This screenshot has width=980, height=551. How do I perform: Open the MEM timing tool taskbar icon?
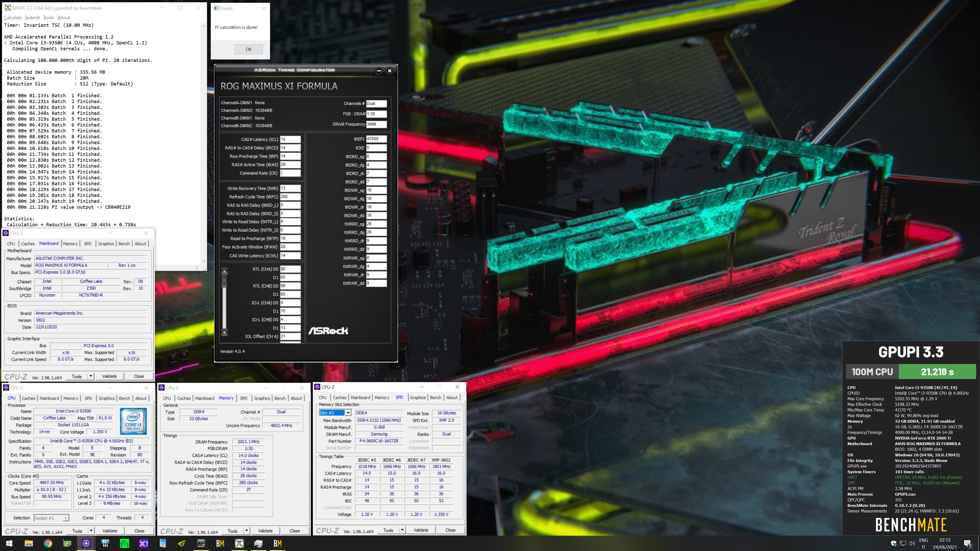pyautogui.click(x=201, y=543)
